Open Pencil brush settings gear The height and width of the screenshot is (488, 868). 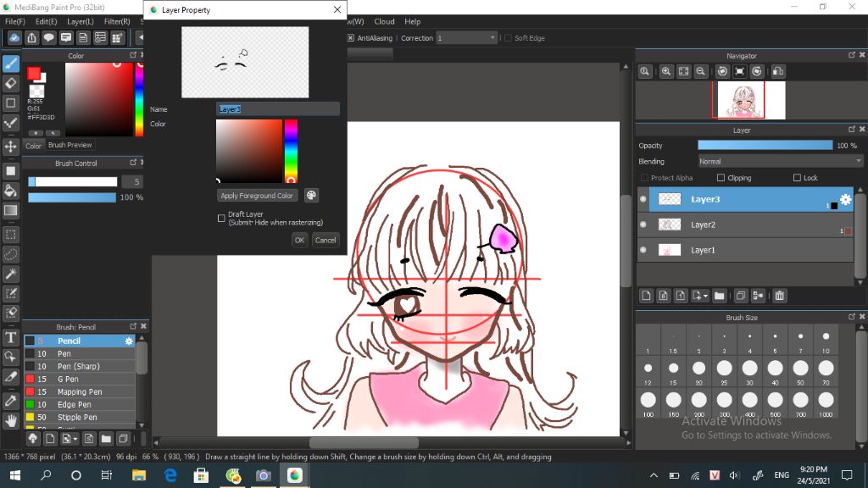pos(129,341)
